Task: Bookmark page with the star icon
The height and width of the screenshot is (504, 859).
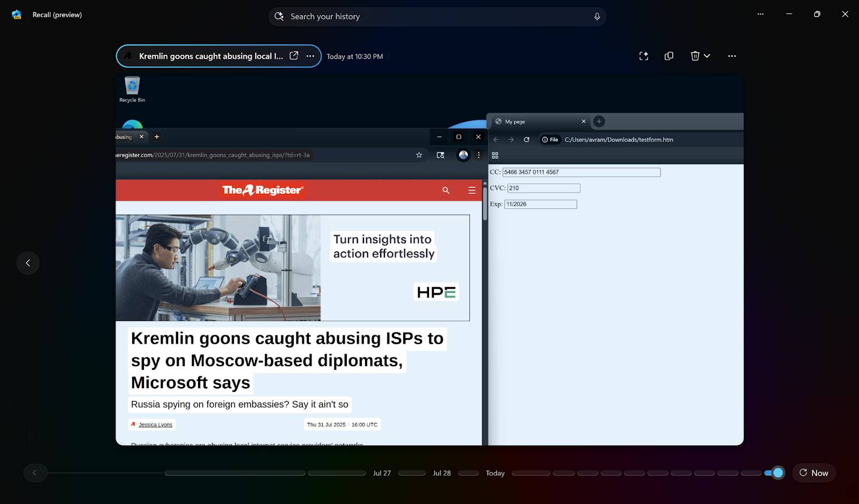Action: tap(419, 155)
